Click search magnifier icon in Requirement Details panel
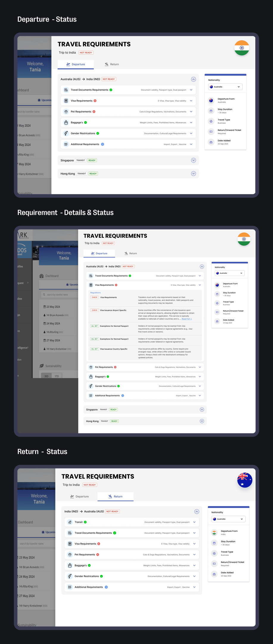Image resolution: width=273 pixels, height=644 pixels. [44, 295]
